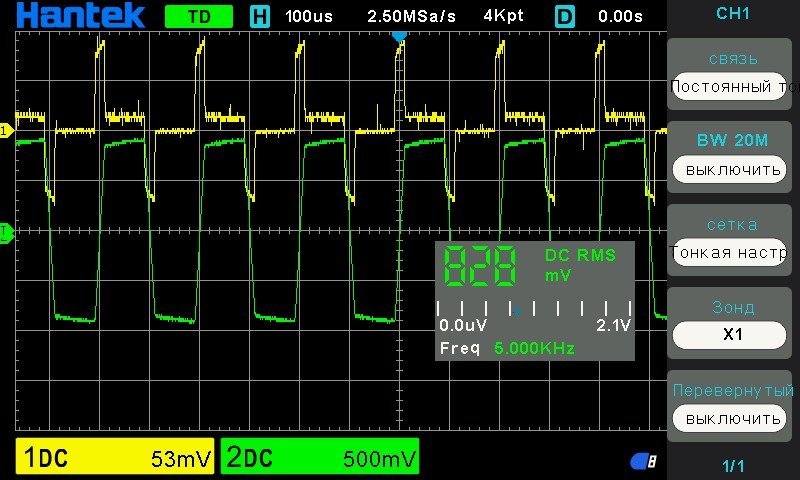Image resolution: width=800 pixels, height=480 pixels.
Task: Click the green channel 2 ground marker
Action: pyautogui.click(x=5, y=233)
